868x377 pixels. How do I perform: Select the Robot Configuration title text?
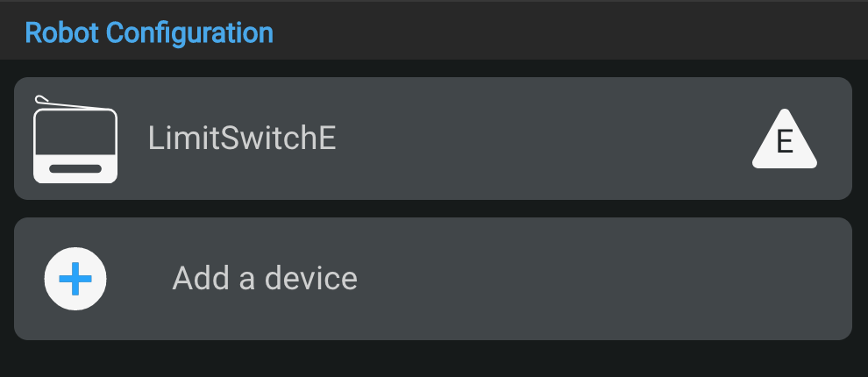coord(149,32)
